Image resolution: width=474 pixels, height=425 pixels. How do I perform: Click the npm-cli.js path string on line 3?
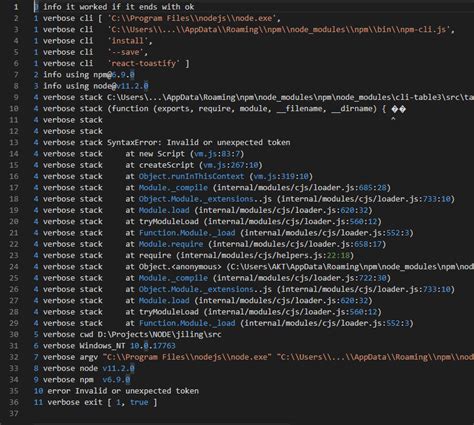click(279, 29)
